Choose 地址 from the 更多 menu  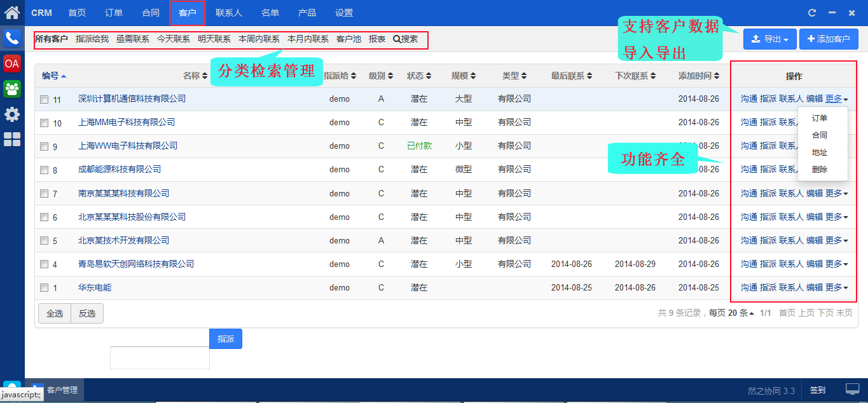click(820, 153)
